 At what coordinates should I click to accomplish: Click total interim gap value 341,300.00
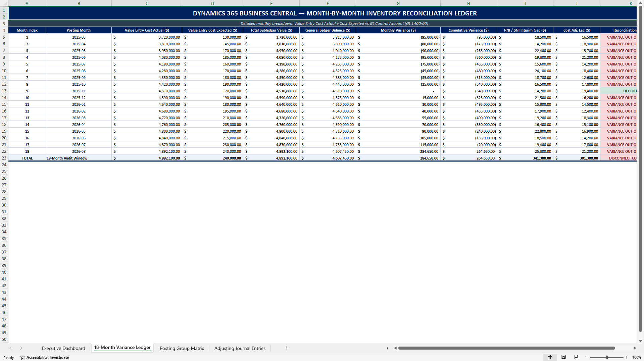525,158
